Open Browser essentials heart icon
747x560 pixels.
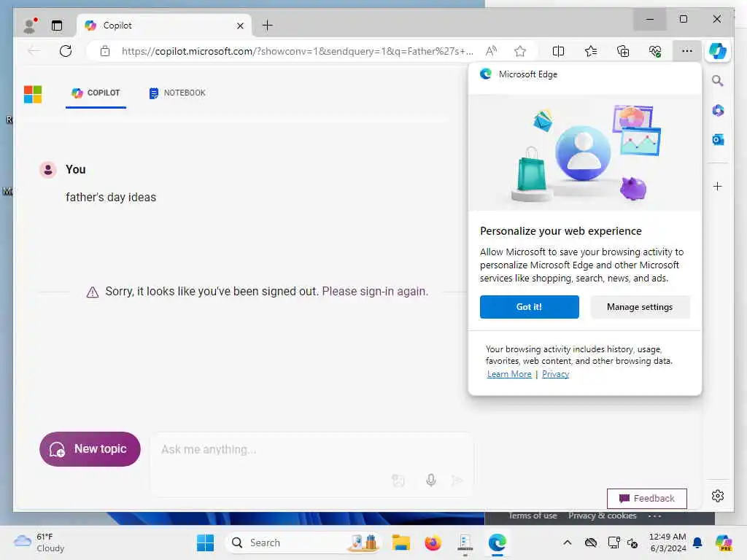coord(655,51)
